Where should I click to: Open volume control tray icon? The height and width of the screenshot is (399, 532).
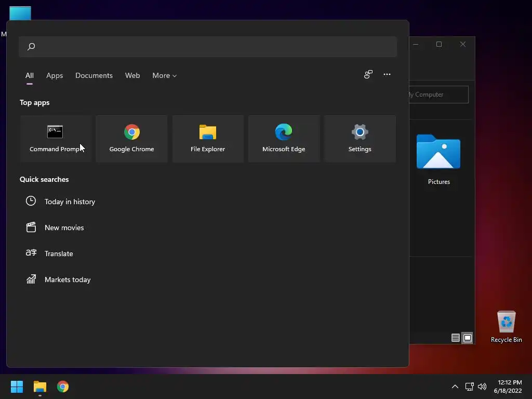482,387
